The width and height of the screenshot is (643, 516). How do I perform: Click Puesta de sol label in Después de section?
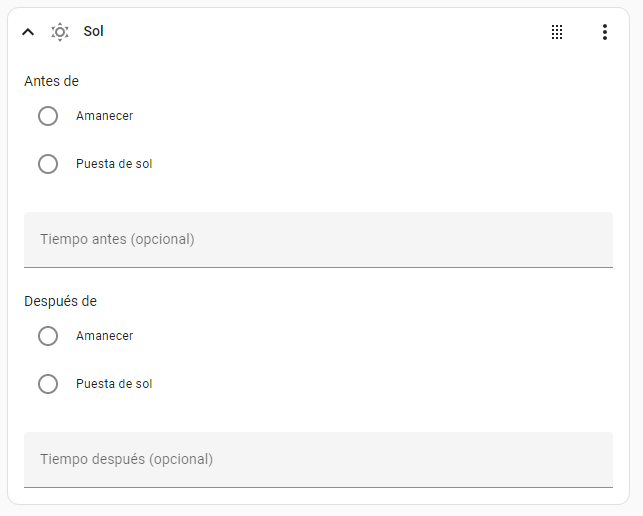[x=114, y=384]
